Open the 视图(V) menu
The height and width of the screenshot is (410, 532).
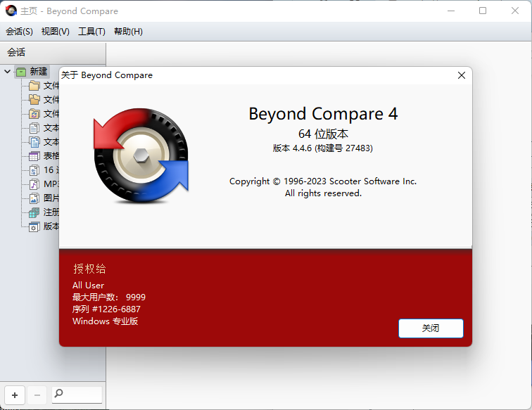pos(55,32)
